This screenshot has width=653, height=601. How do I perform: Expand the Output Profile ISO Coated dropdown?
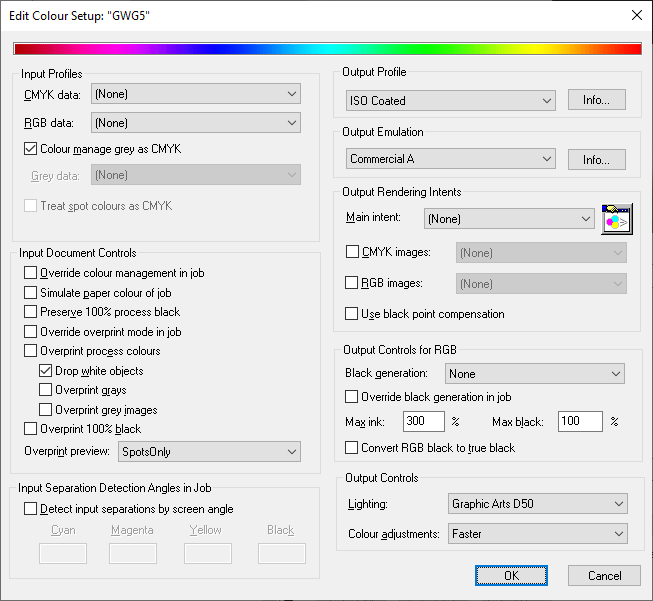point(449,100)
